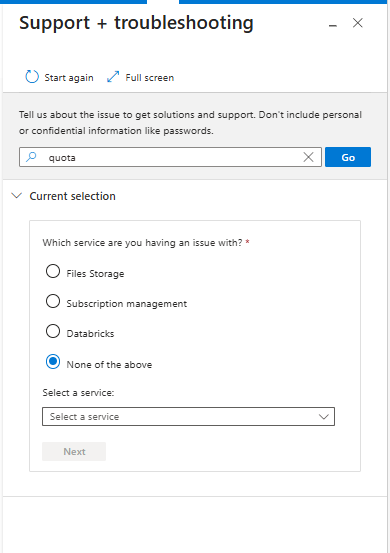
Task: Select None of the above option
Action: point(53,362)
